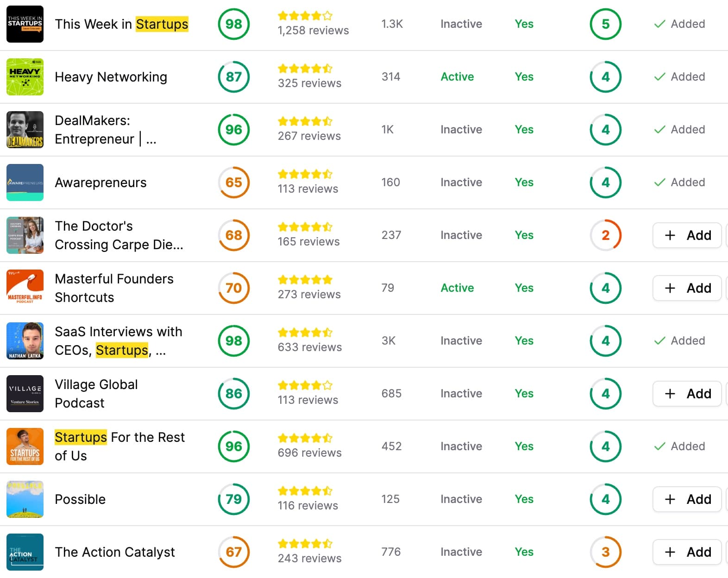Click score badge 87 for Heavy Networking
This screenshot has height=578, width=728.
[234, 77]
